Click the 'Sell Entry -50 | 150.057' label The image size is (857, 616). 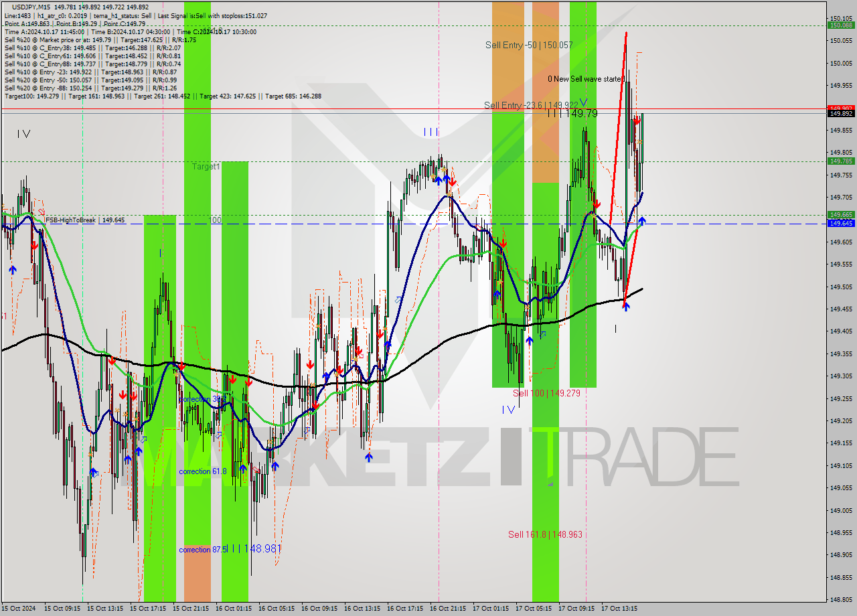point(529,45)
